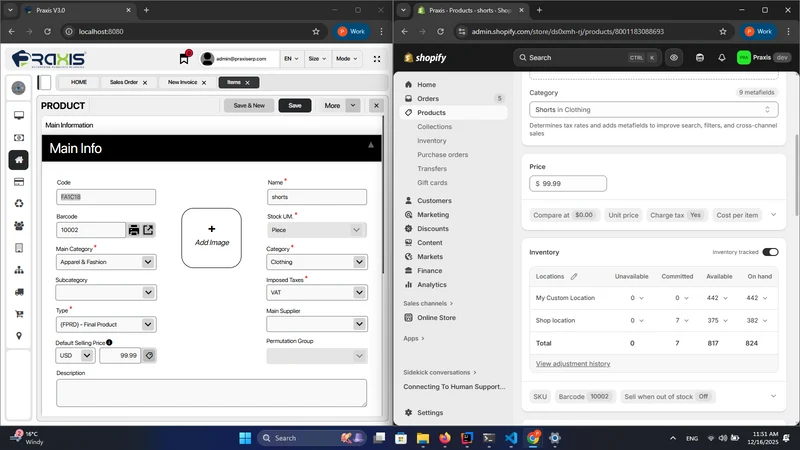Click the Cost per item chip
Image resolution: width=800 pixels, height=450 pixels.
click(x=737, y=215)
